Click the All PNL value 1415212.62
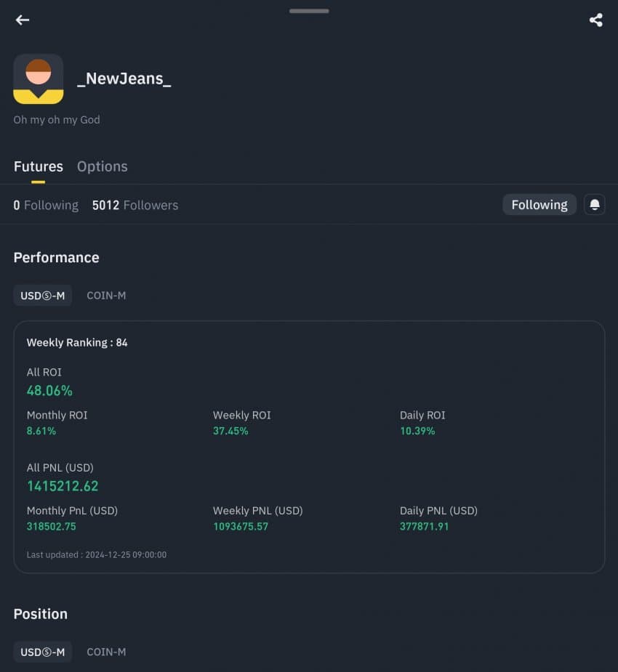This screenshot has height=672, width=618. [x=63, y=486]
